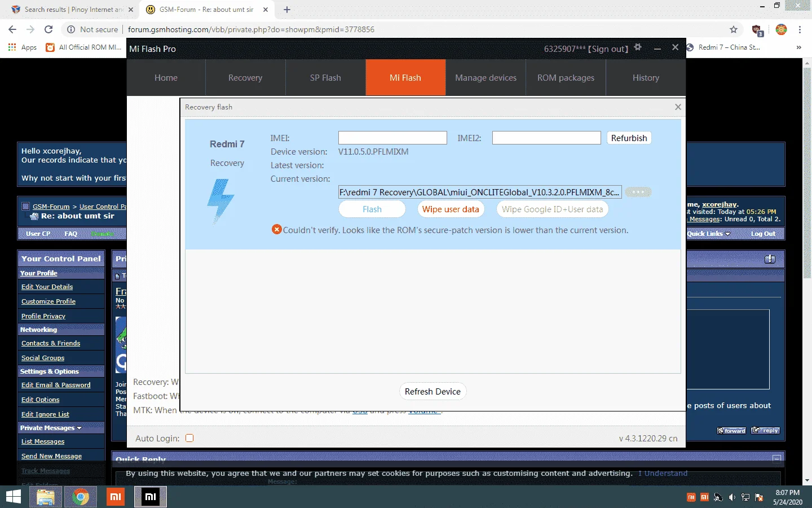Screen dimensions: 812x508
Task: Click the reply message button
Action: click(766, 431)
